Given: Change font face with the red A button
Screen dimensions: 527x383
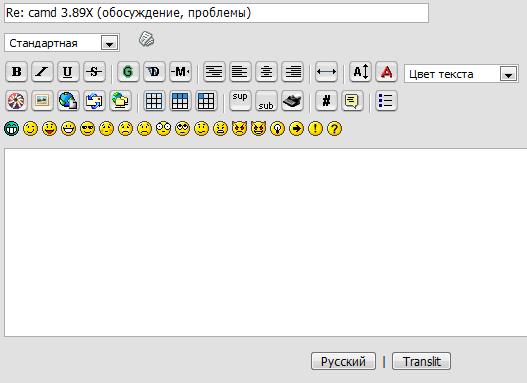Looking at the screenshot, I should pos(386,72).
